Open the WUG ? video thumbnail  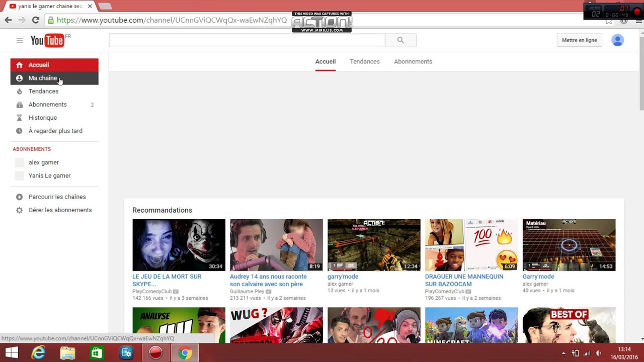point(276,325)
